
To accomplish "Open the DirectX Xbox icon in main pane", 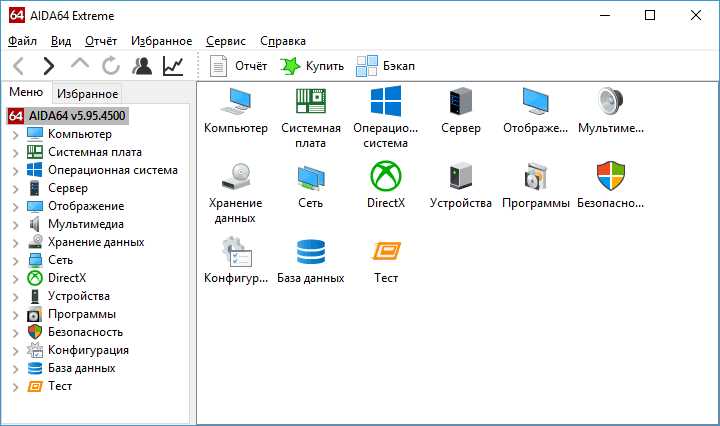I will pos(386,176).
